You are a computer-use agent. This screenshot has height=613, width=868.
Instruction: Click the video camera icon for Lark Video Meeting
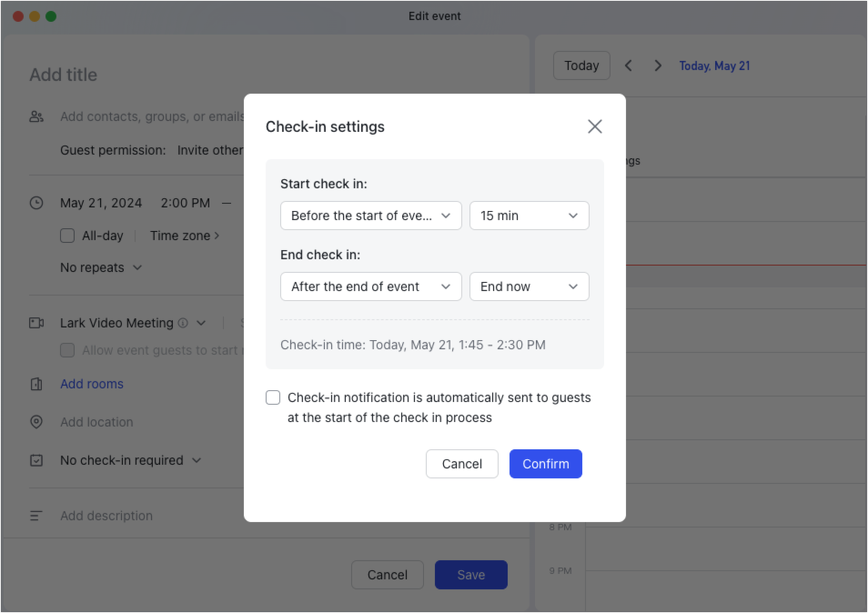click(x=36, y=323)
